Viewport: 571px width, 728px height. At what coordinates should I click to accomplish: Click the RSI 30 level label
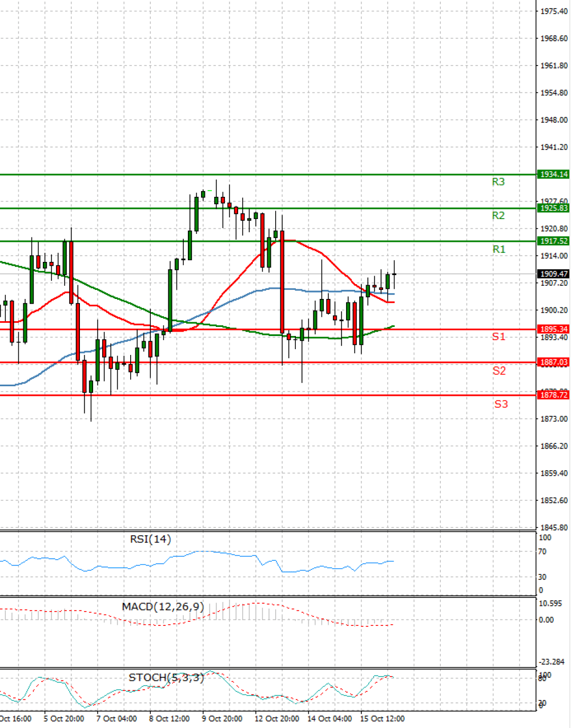click(542, 577)
